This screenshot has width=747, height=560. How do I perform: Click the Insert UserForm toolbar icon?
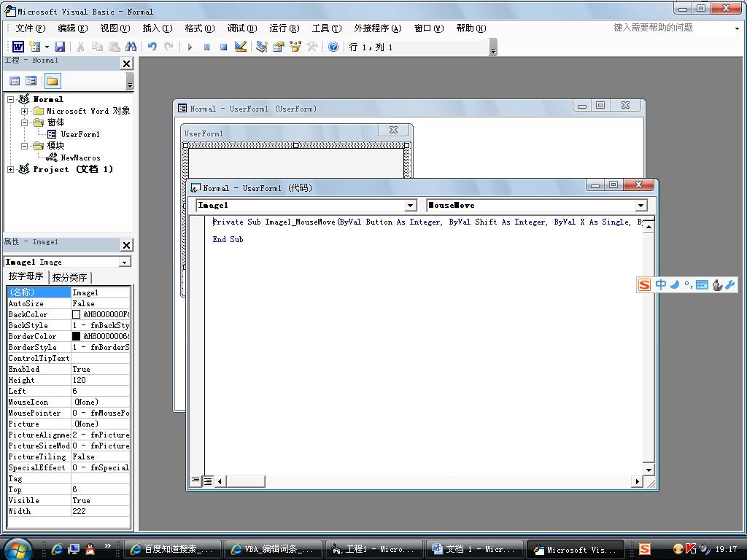35,47
